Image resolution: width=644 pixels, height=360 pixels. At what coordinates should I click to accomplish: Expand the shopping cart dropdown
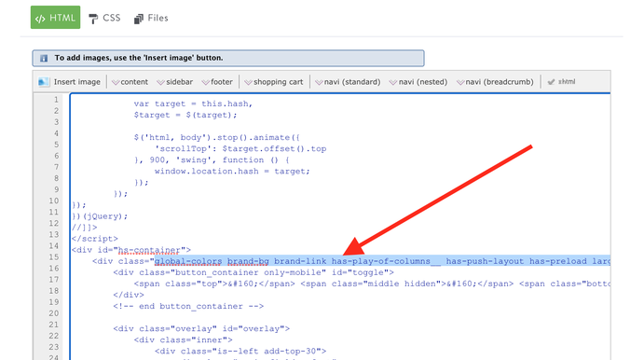273,82
